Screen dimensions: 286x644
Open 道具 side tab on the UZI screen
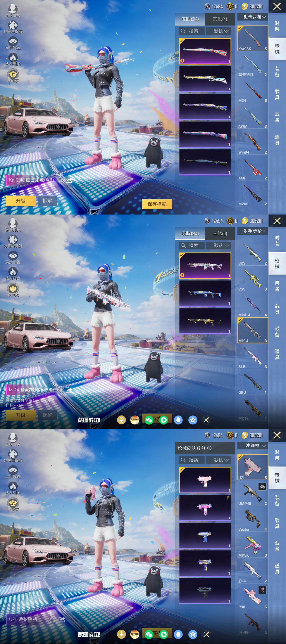[277, 568]
